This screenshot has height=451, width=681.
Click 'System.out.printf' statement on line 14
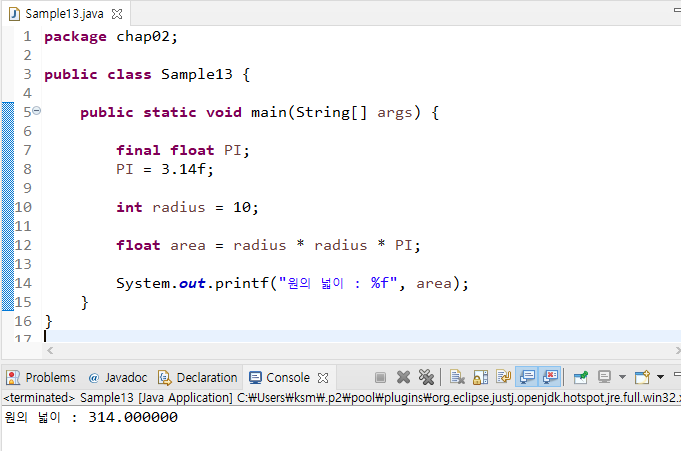(292, 283)
